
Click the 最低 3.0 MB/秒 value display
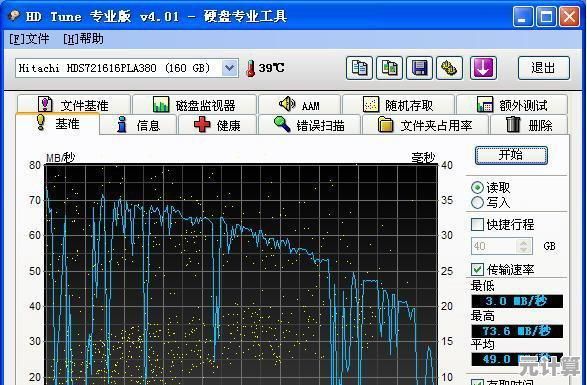tap(517, 301)
